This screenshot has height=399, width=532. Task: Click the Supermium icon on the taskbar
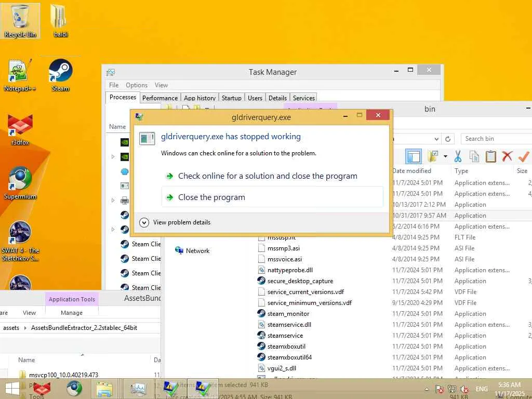coord(74,389)
